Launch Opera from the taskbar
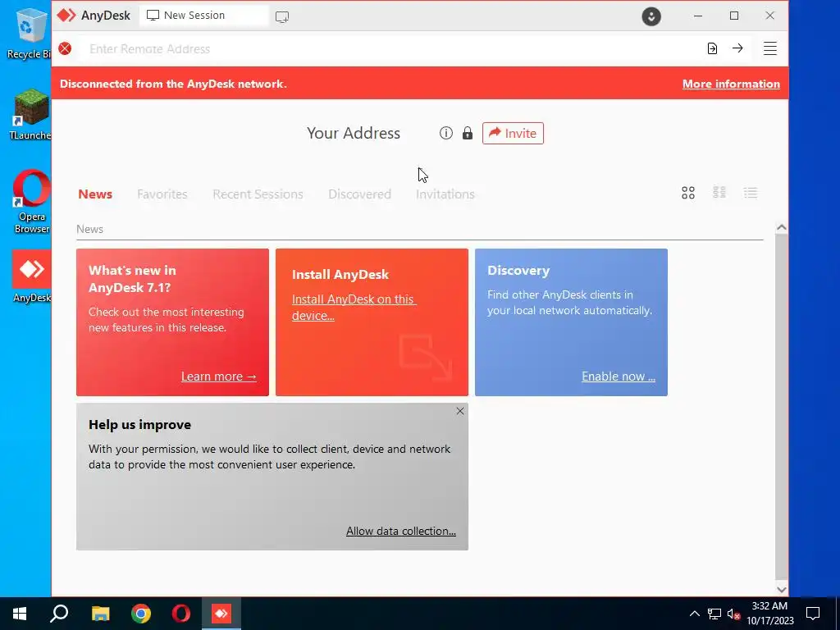 coord(181,614)
